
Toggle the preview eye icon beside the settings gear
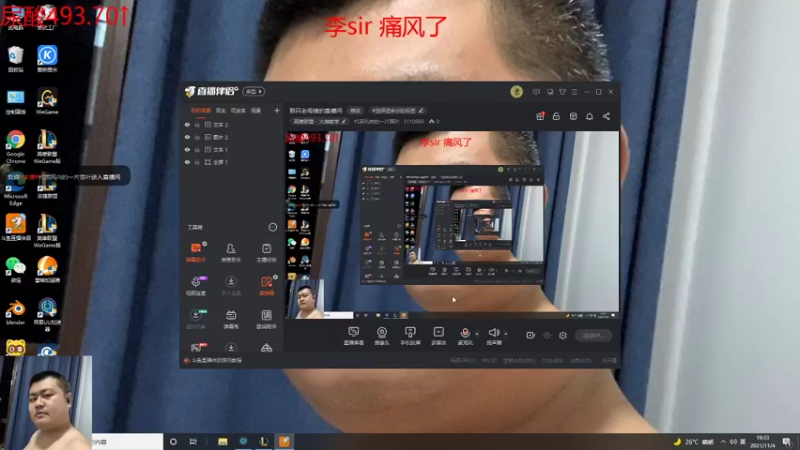[x=547, y=335]
